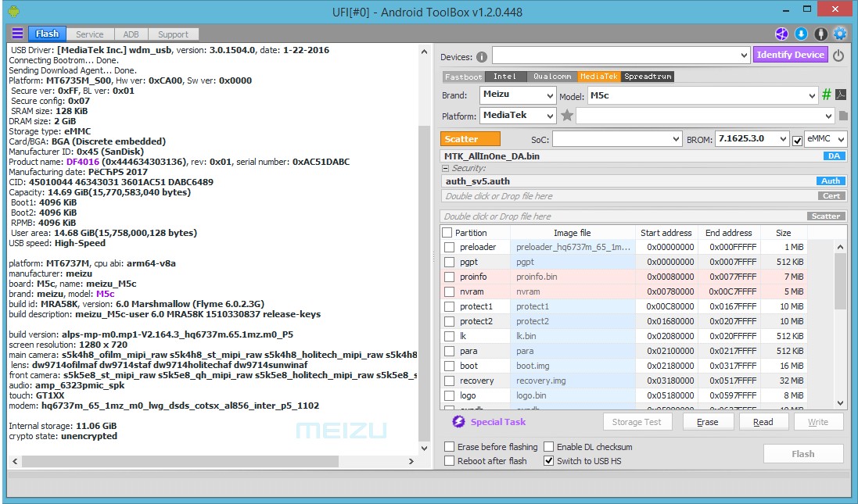The width and height of the screenshot is (858, 504).
Task: Click the gray Scatter file button
Action: [826, 216]
